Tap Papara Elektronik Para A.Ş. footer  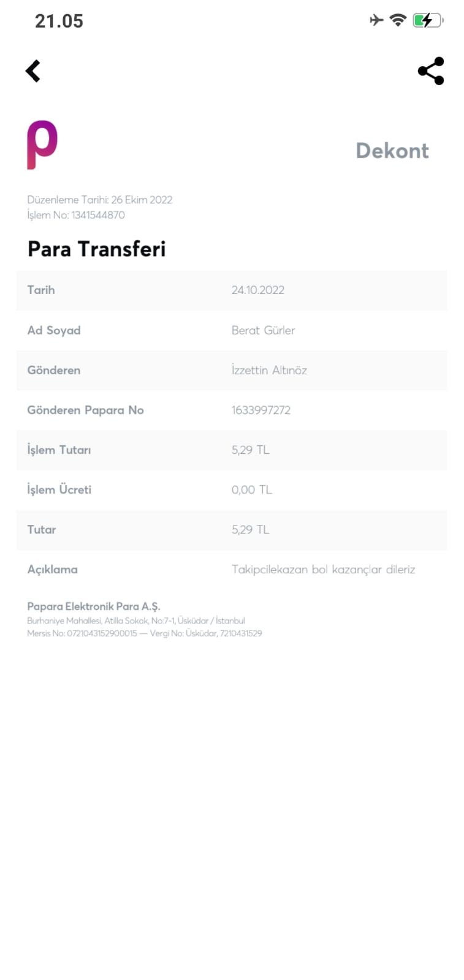click(x=94, y=606)
